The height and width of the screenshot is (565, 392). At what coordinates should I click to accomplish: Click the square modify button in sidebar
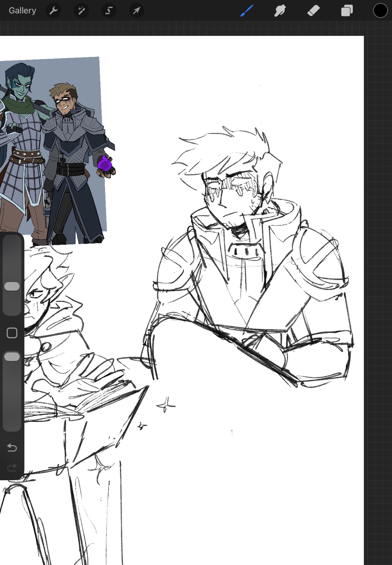pyautogui.click(x=12, y=333)
